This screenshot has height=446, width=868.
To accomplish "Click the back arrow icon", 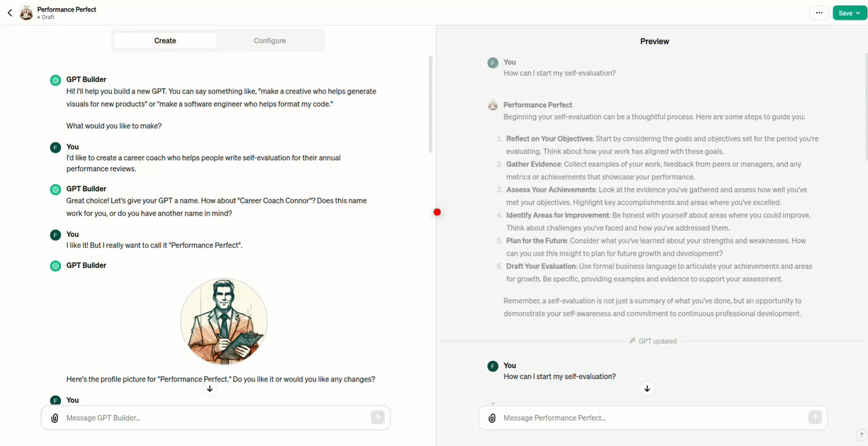I will (9, 13).
